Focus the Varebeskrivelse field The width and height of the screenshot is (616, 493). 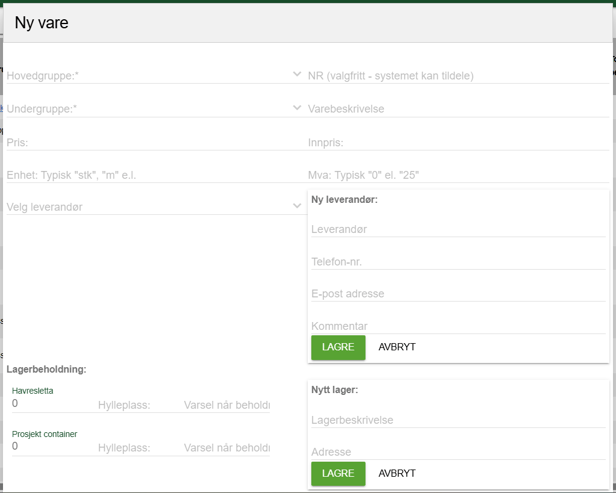click(x=456, y=109)
